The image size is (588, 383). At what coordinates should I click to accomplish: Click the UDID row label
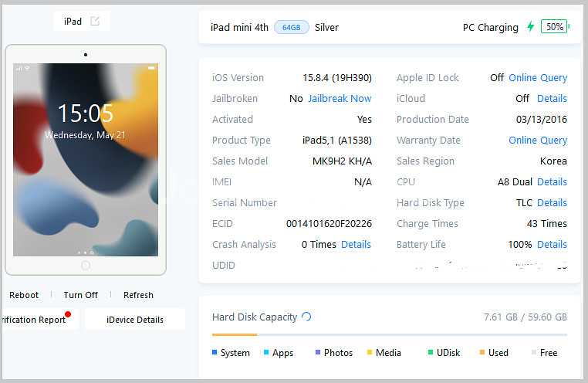pos(224,265)
